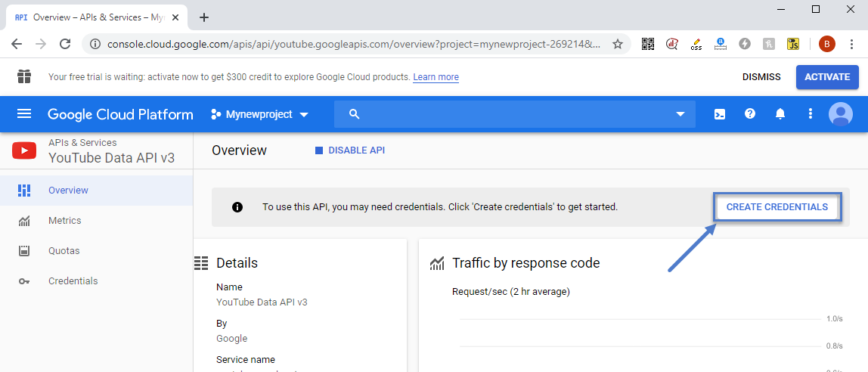
Task: Open a new browser tab
Action: tap(204, 17)
